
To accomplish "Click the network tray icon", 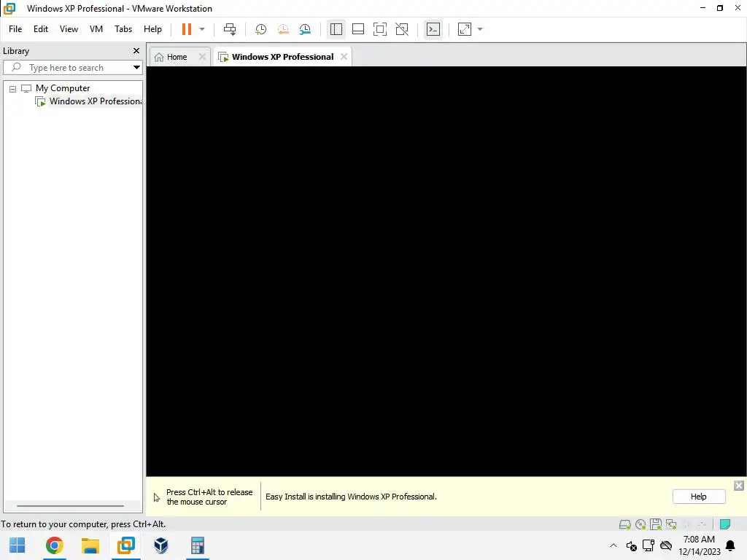I will pyautogui.click(x=649, y=545).
